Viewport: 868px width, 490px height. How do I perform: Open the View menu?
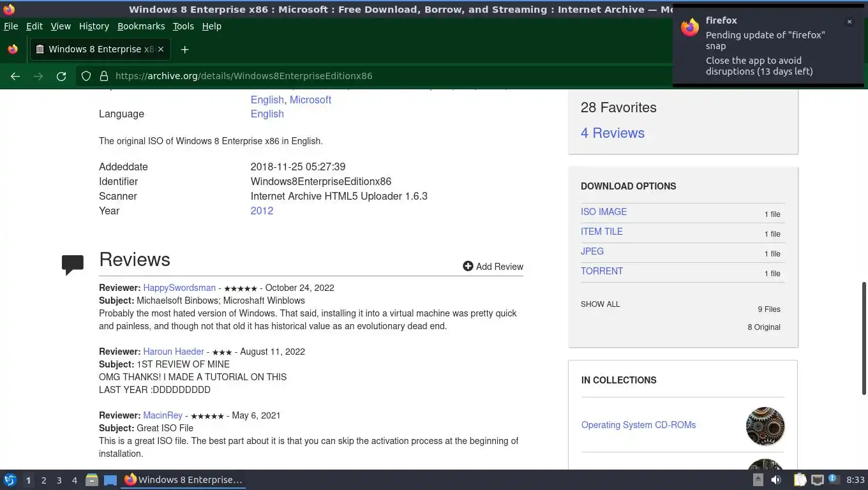click(x=61, y=26)
